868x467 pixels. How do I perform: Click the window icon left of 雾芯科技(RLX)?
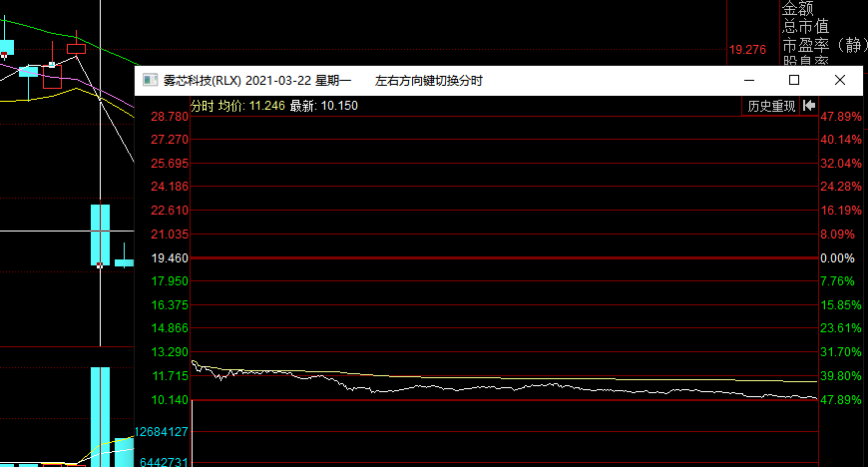pyautogui.click(x=149, y=80)
